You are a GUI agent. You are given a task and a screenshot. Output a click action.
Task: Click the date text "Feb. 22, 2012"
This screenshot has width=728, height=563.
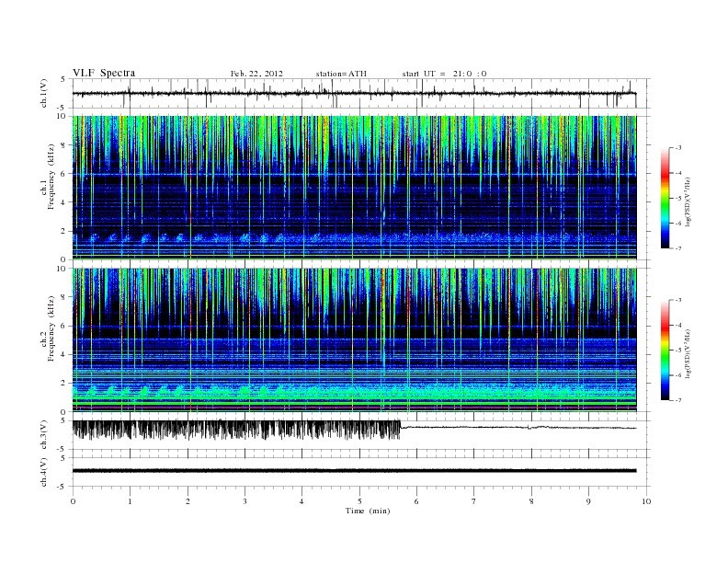(256, 74)
